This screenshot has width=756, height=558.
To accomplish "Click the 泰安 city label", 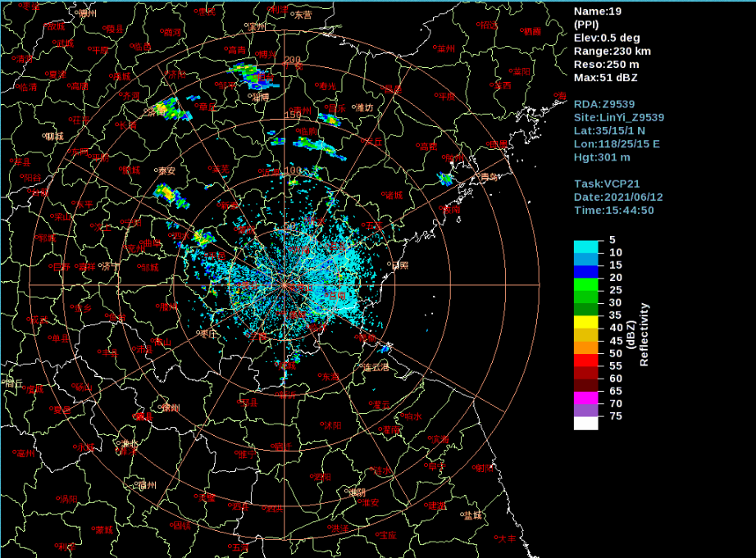I will pos(166,170).
